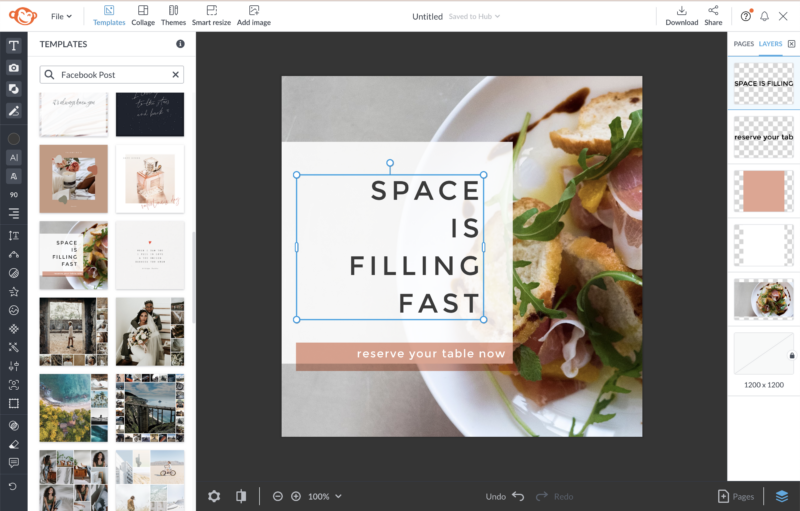Open the Photos camera icon tool
Screen dimensions: 800x511
[x=14, y=67]
